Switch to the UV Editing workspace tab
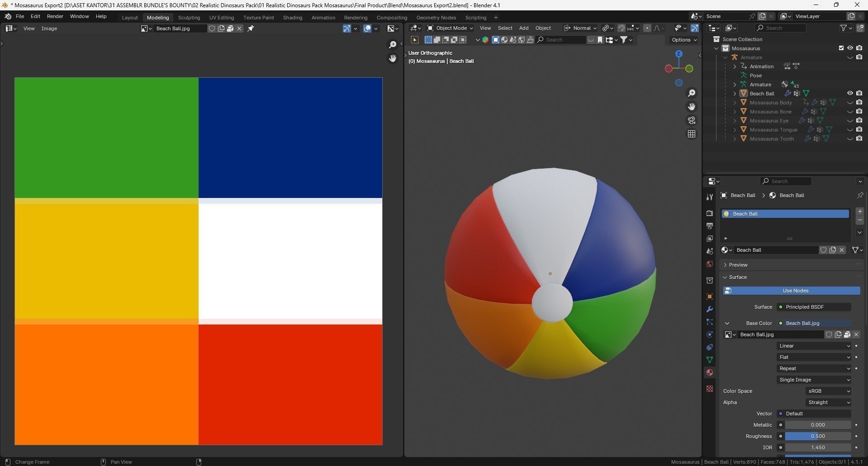The image size is (868, 466). click(x=222, y=18)
